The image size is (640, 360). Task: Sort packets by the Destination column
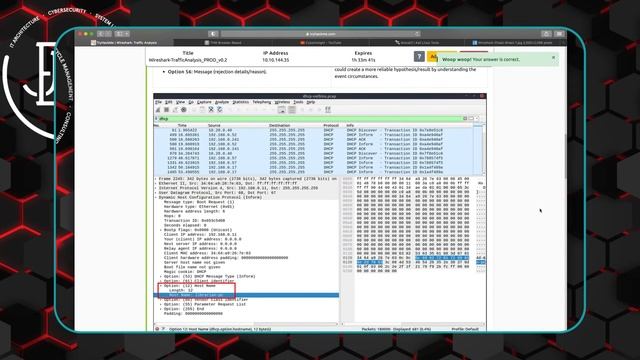pos(280,125)
